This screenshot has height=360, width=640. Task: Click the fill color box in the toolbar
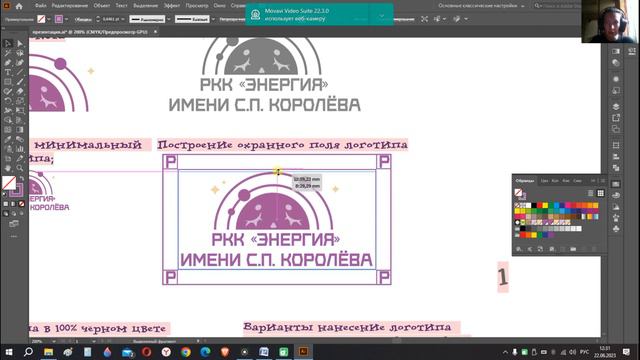point(9,183)
